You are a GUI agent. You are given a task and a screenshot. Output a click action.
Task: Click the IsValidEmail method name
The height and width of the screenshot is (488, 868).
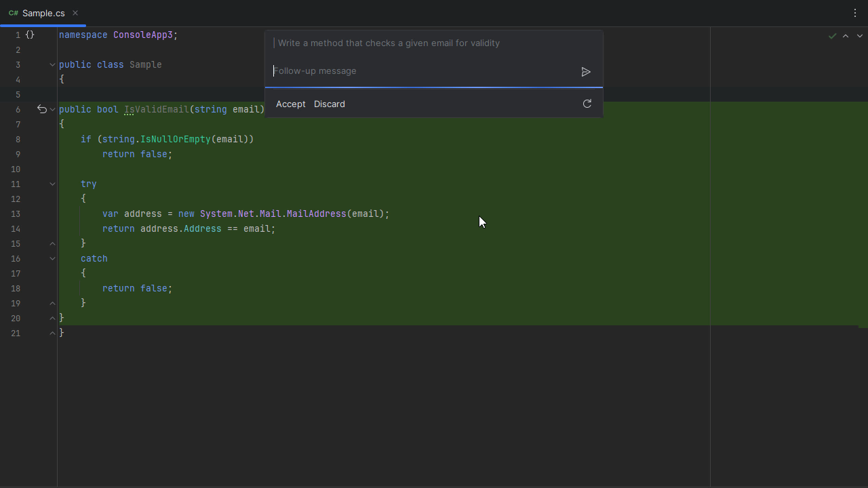[156, 109]
